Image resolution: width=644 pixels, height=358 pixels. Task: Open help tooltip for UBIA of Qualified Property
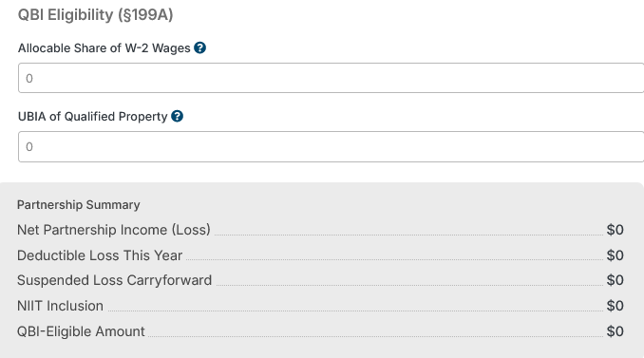pos(177,117)
